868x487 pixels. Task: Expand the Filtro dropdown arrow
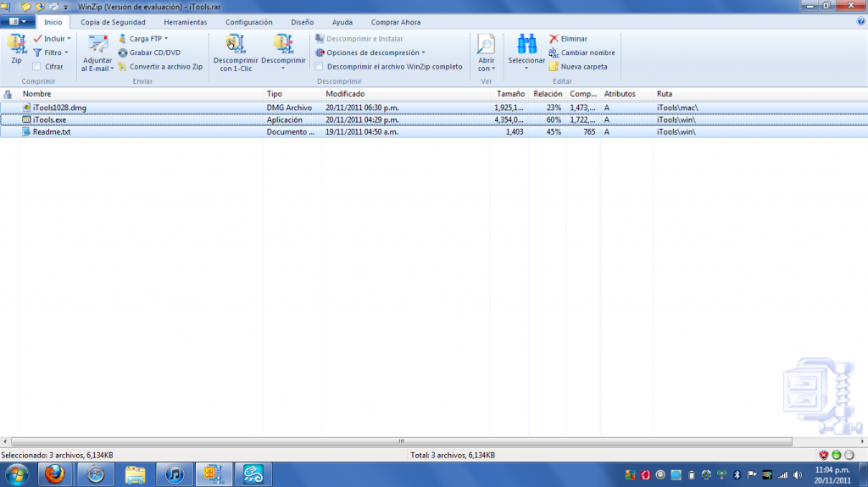(66, 53)
